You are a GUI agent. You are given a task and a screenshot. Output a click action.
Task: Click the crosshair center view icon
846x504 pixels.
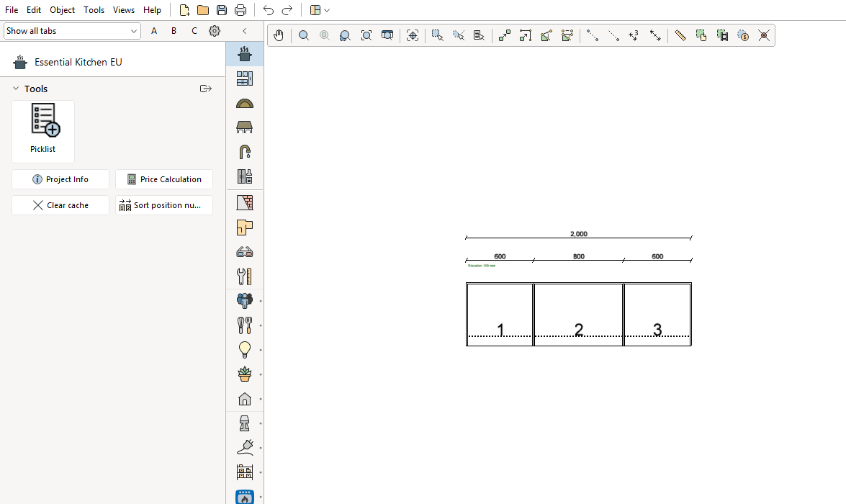pos(413,35)
